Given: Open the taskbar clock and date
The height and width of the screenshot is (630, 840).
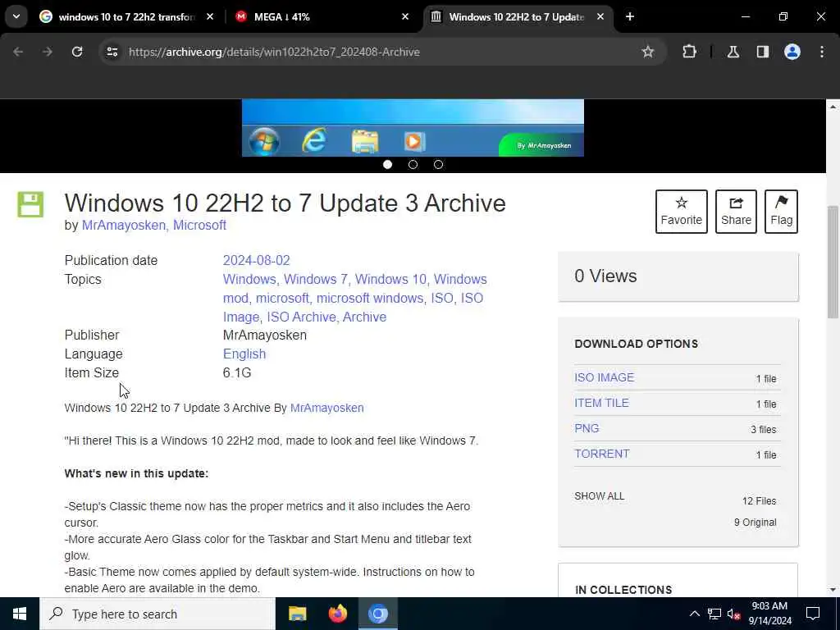Looking at the screenshot, I should (x=769, y=614).
